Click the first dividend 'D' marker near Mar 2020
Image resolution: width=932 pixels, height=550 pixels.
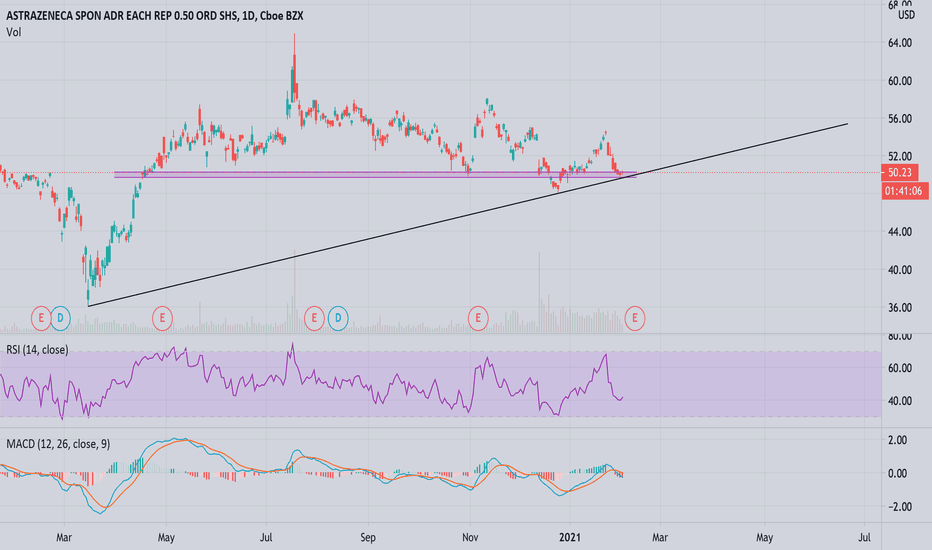point(60,319)
